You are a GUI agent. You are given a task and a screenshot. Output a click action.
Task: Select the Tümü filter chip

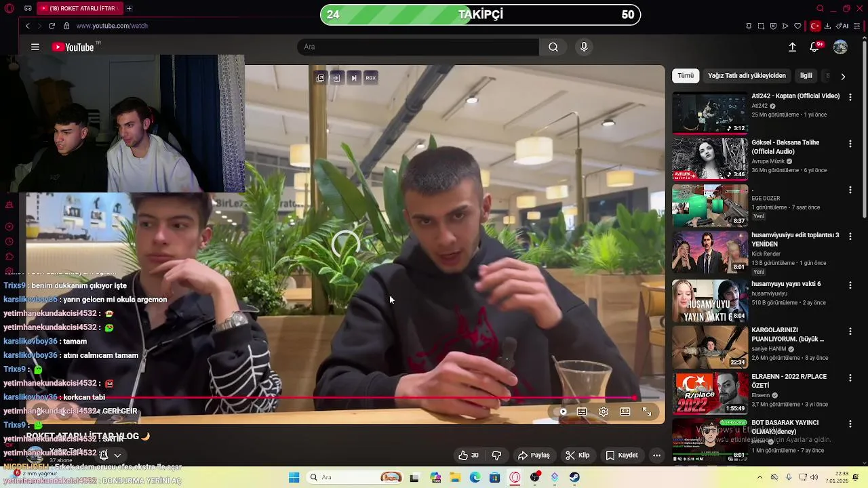[686, 76]
